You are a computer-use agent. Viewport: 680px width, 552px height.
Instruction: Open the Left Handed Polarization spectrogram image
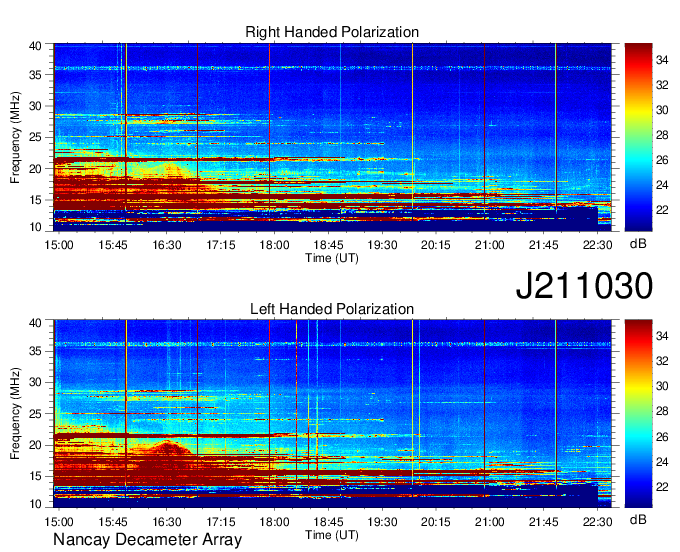(332, 414)
